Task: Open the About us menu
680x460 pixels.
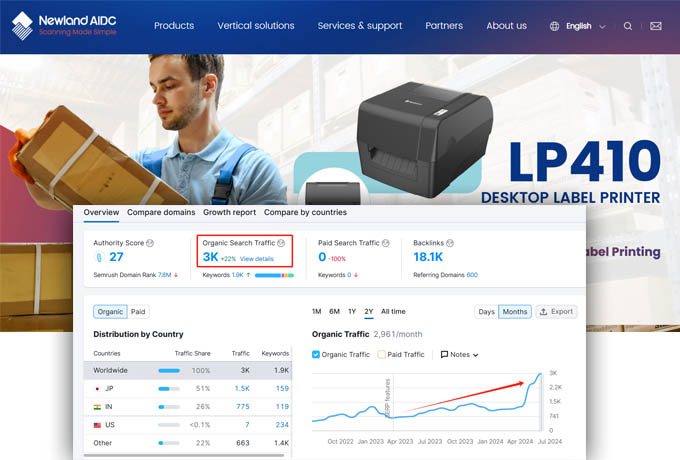Action: tap(507, 26)
